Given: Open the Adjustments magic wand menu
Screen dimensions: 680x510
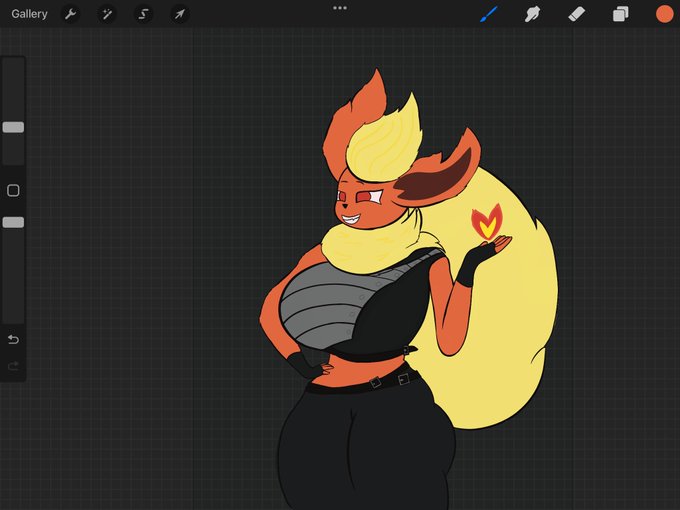Looking at the screenshot, I should (x=107, y=14).
